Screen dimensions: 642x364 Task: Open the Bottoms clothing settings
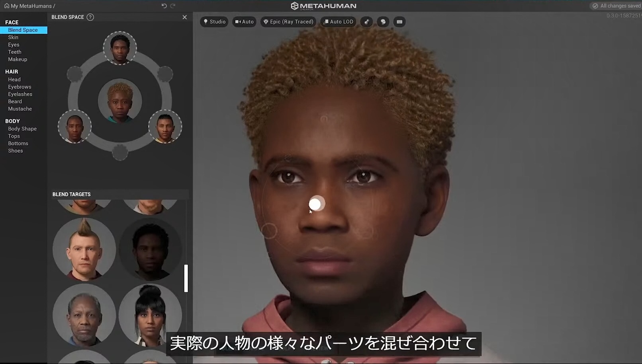pos(18,144)
